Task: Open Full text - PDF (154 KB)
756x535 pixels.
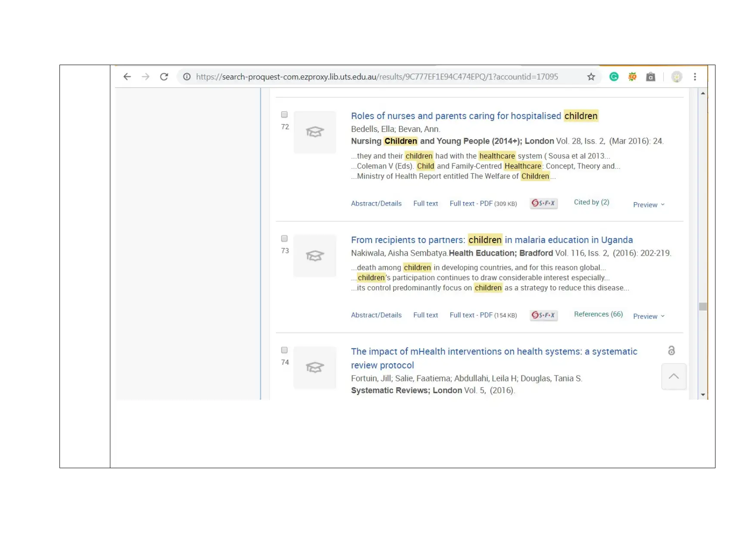Action: (x=483, y=315)
